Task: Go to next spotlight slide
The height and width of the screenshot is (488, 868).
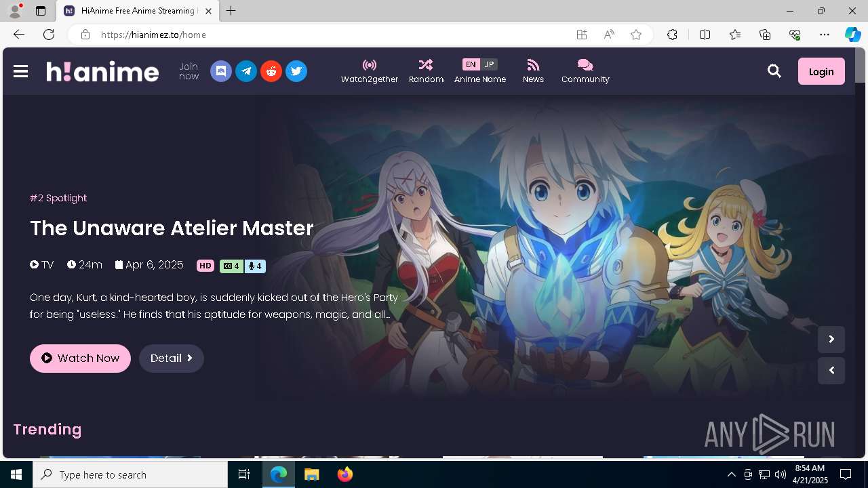Action: 831,339
